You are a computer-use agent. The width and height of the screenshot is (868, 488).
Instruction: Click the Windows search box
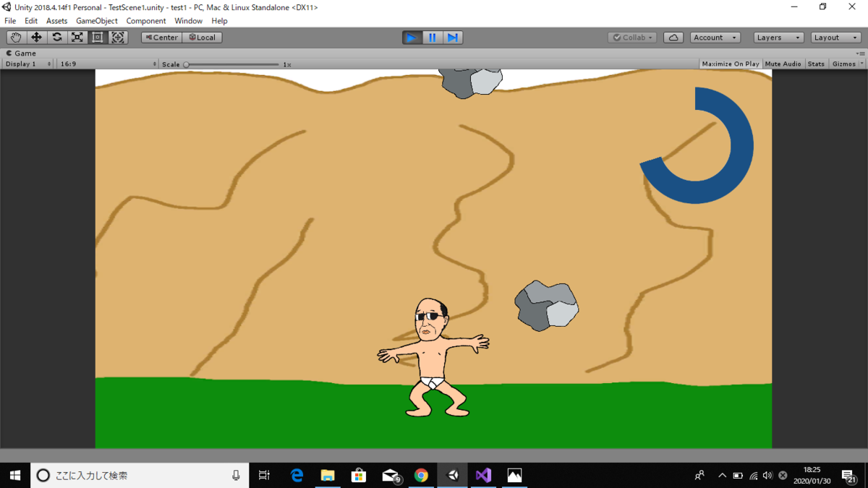pyautogui.click(x=140, y=475)
